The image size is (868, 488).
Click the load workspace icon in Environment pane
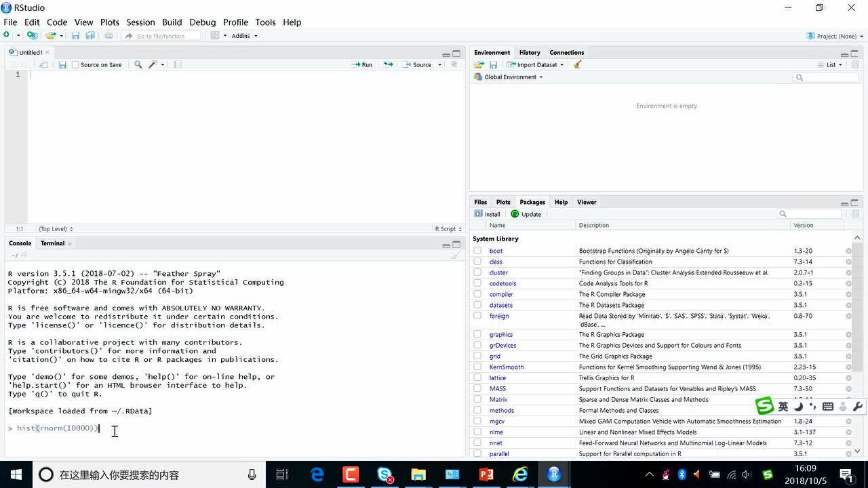479,64
